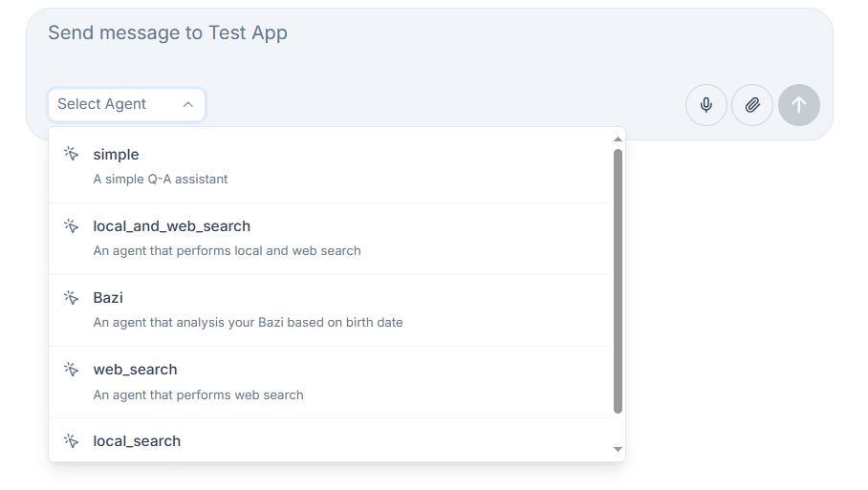This screenshot has height=490, width=868.
Task: Click the icon beside the Bazi agent
Action: [x=71, y=298]
